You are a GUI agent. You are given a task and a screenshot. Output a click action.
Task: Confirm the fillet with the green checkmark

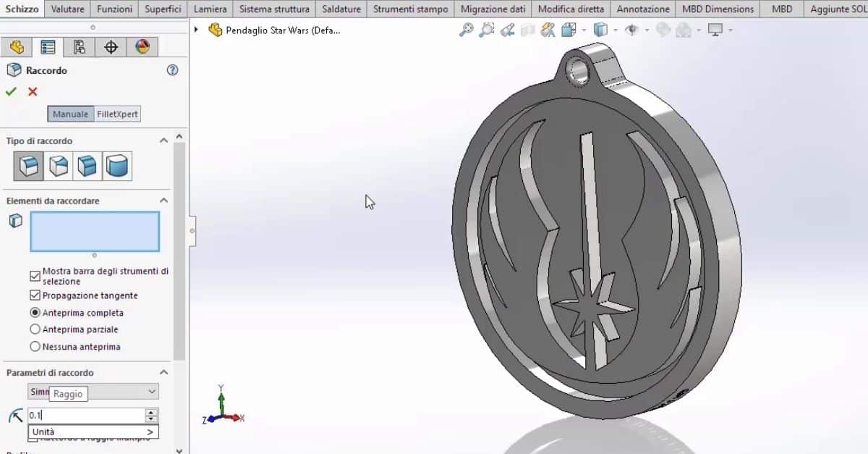10,93
